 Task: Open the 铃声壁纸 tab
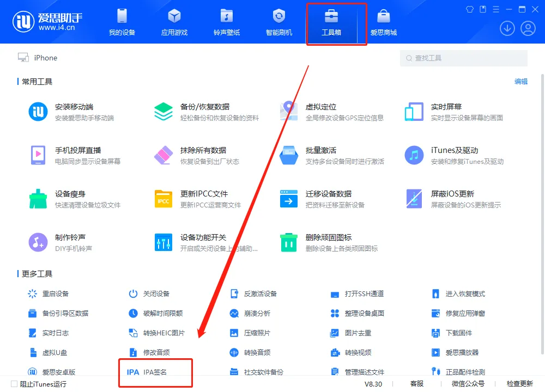227,22
